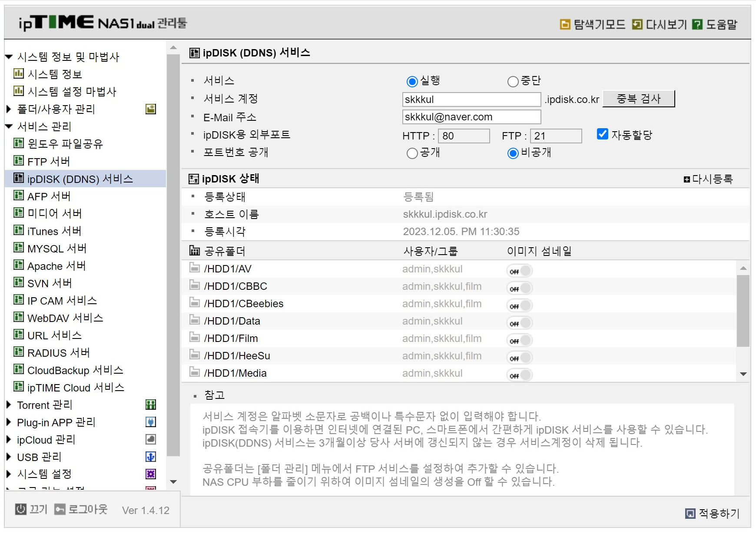This screenshot has height=534, width=756.
Task: Click the /HDD1/Media folder icon
Action: point(195,372)
